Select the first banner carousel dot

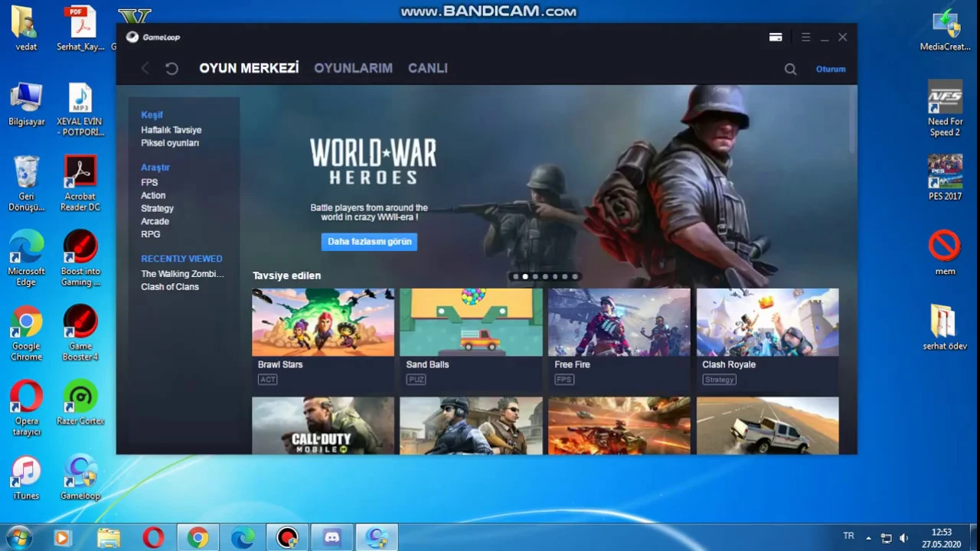coord(515,277)
